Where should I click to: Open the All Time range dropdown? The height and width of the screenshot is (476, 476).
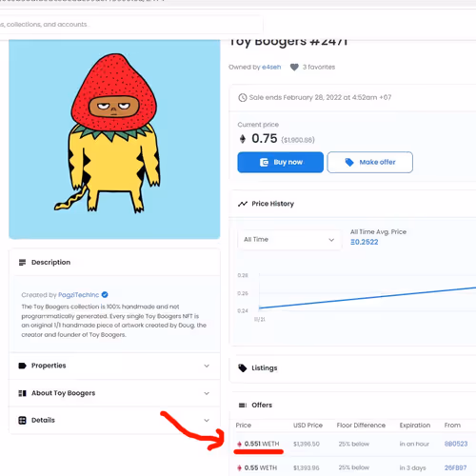(289, 240)
